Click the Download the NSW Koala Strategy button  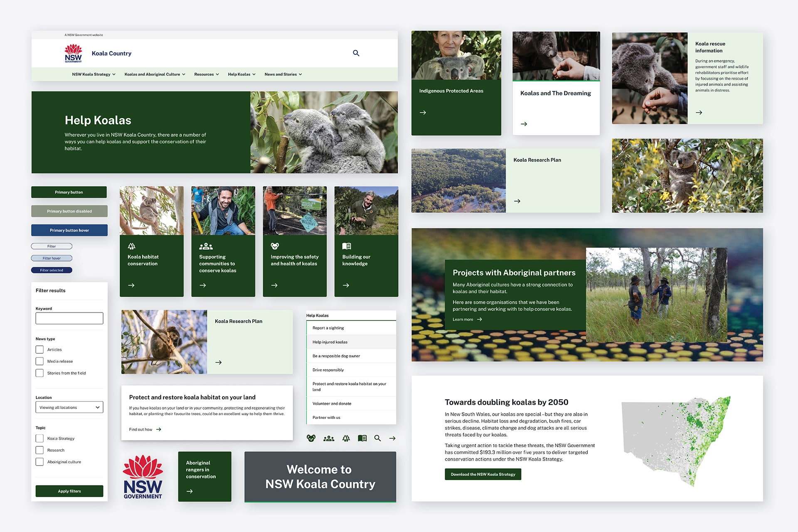point(483,474)
